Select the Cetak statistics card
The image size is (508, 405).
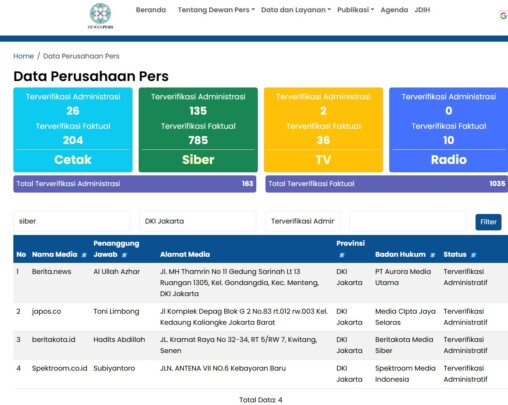[73, 130]
